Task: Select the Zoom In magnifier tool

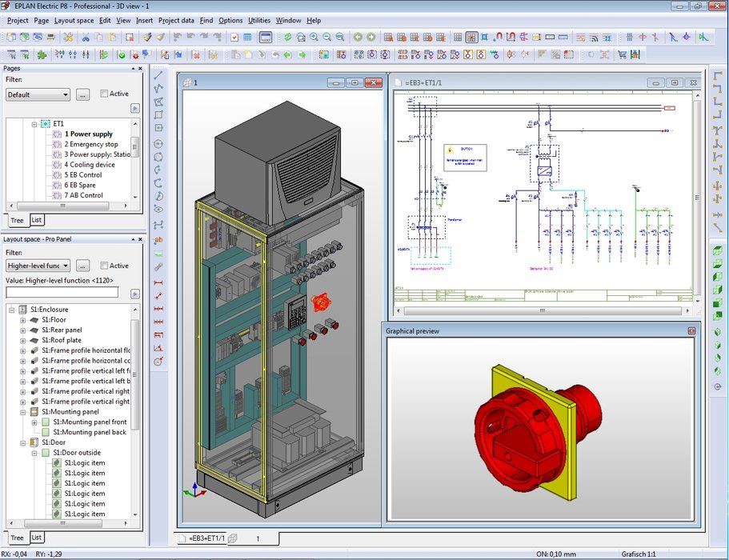Action: pyautogui.click(x=314, y=37)
